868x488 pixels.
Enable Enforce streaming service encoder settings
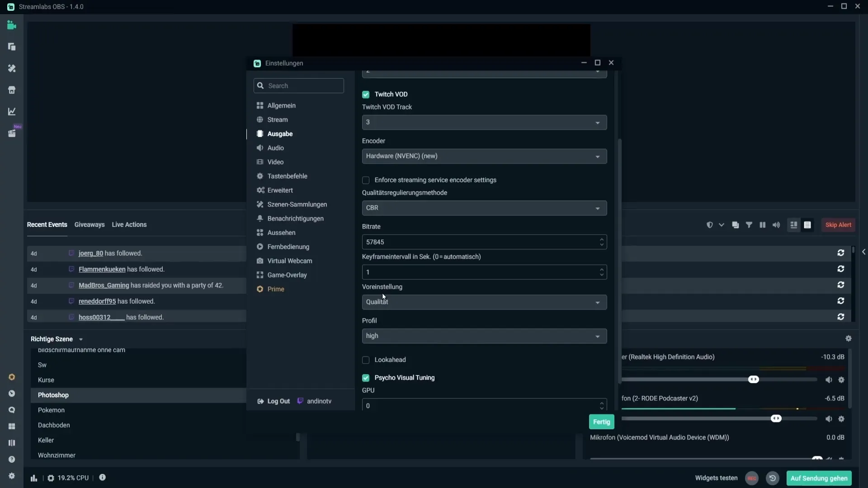366,180
